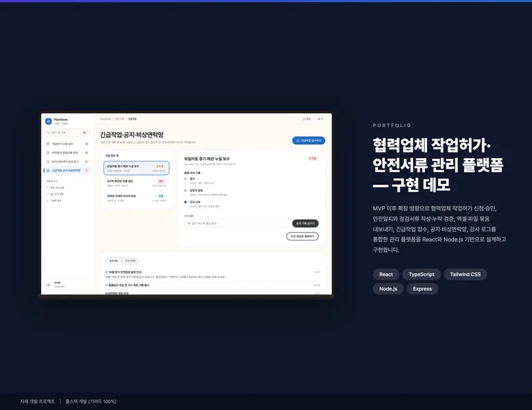Select the 3구역 분전반 과열 경보 list row

pos(136,183)
